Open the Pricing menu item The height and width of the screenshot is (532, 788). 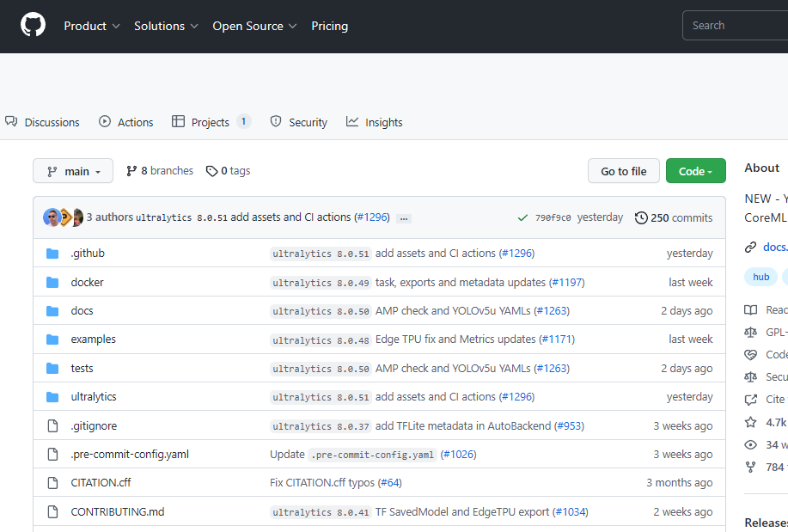pyautogui.click(x=330, y=26)
